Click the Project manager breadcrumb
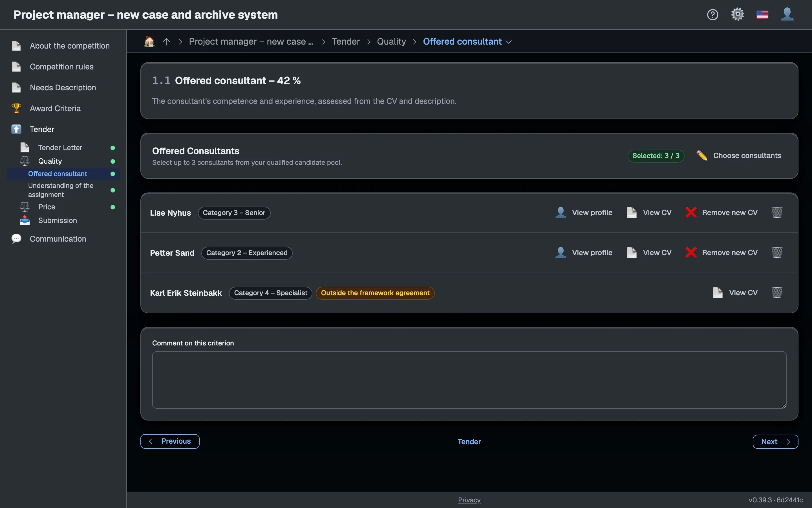Image resolution: width=812 pixels, height=508 pixels. [251, 42]
